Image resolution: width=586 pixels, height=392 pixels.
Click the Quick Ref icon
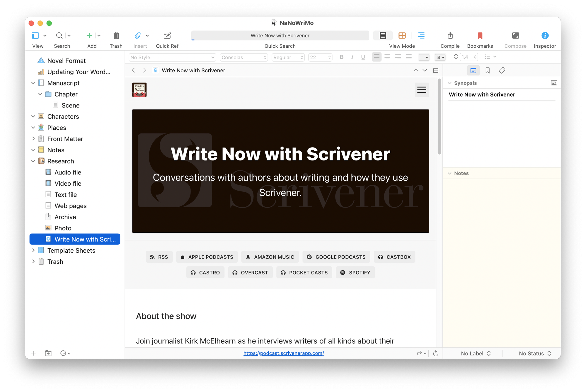(167, 36)
